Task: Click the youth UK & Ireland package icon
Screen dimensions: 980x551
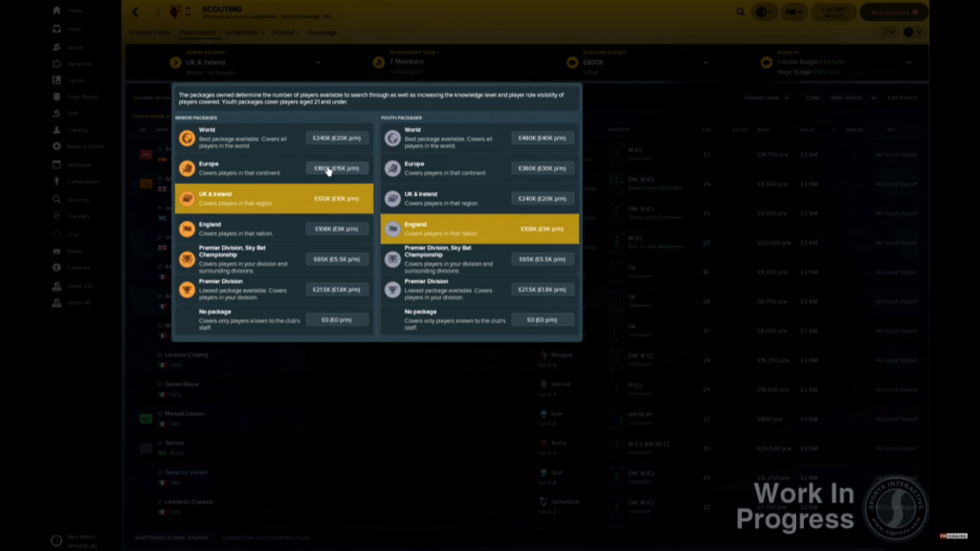Action: pyautogui.click(x=392, y=199)
